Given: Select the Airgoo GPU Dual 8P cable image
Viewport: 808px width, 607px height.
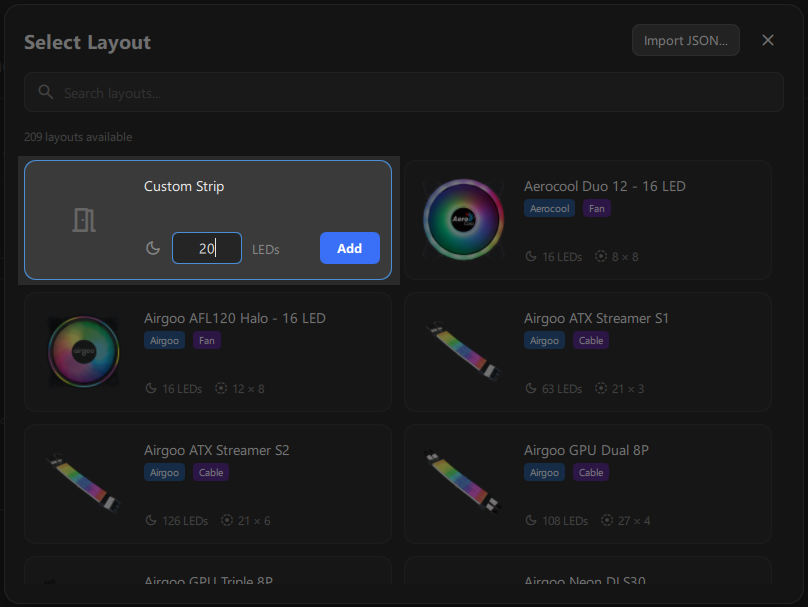Looking at the screenshot, I should 463,483.
